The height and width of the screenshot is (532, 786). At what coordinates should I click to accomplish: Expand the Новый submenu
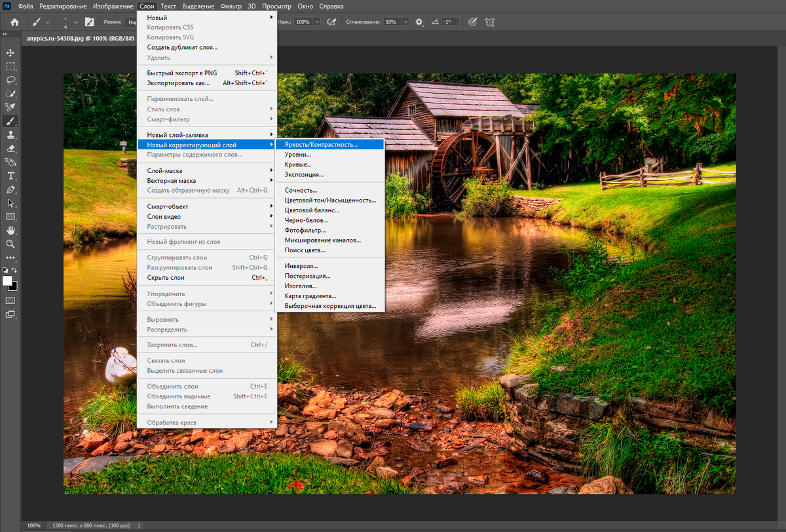pyautogui.click(x=206, y=18)
